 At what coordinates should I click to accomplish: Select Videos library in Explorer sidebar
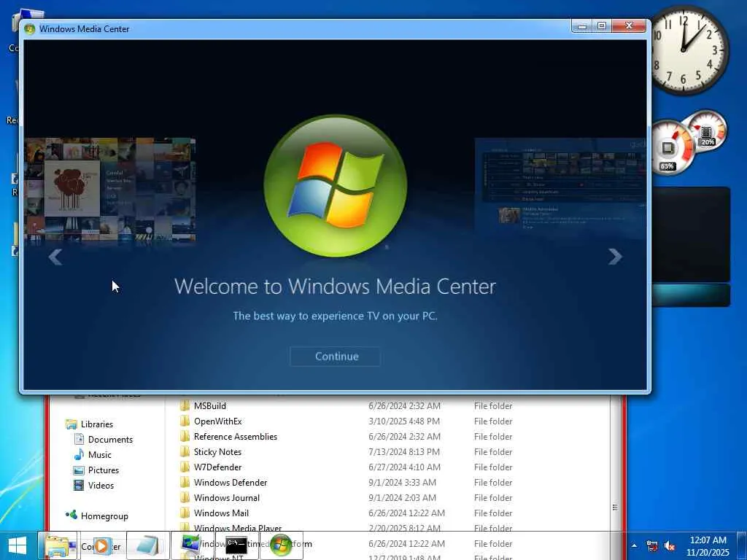point(101,485)
